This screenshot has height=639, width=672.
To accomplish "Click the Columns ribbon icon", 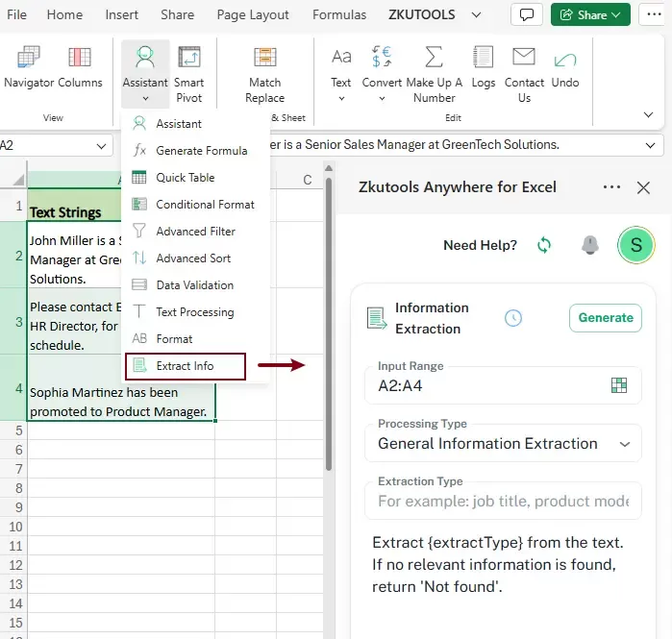I will pos(80,57).
